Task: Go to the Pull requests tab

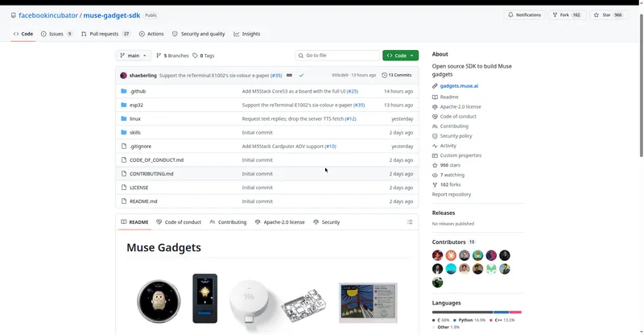Action: click(105, 34)
